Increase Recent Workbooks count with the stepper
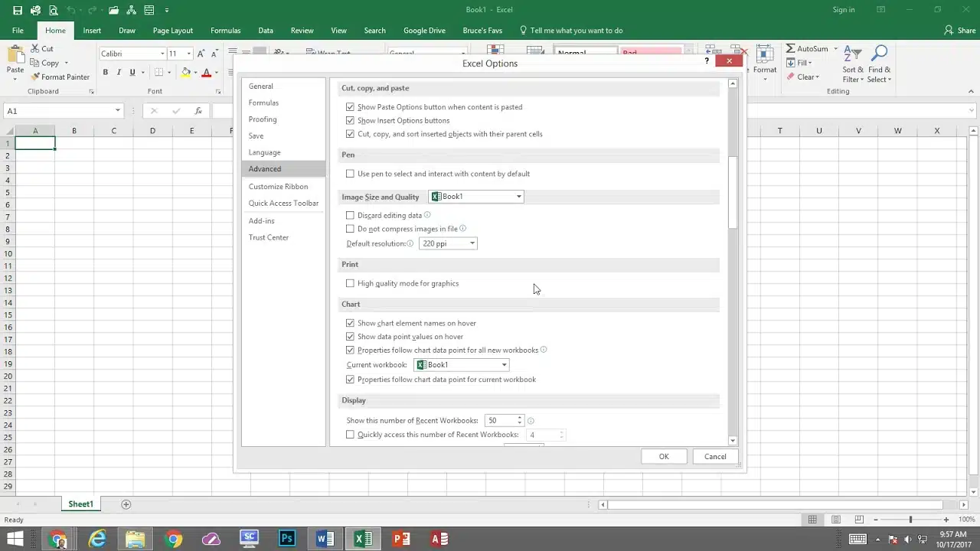Screen dimensions: 980x551 click(x=519, y=417)
